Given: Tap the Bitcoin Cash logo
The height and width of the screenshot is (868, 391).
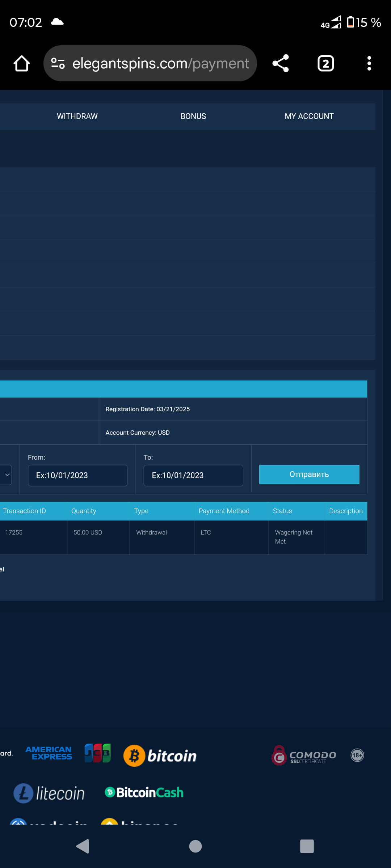Looking at the screenshot, I should click(144, 792).
